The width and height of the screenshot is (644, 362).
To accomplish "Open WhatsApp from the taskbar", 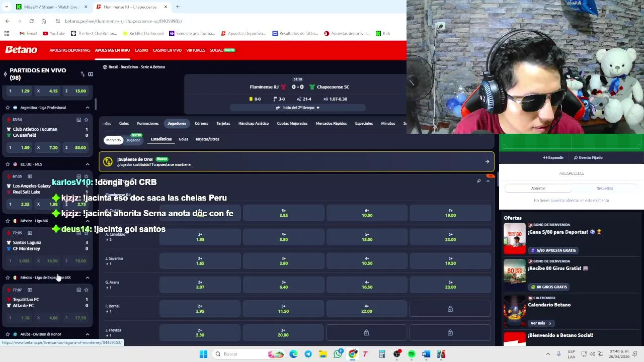I will pyautogui.click(x=339, y=354).
